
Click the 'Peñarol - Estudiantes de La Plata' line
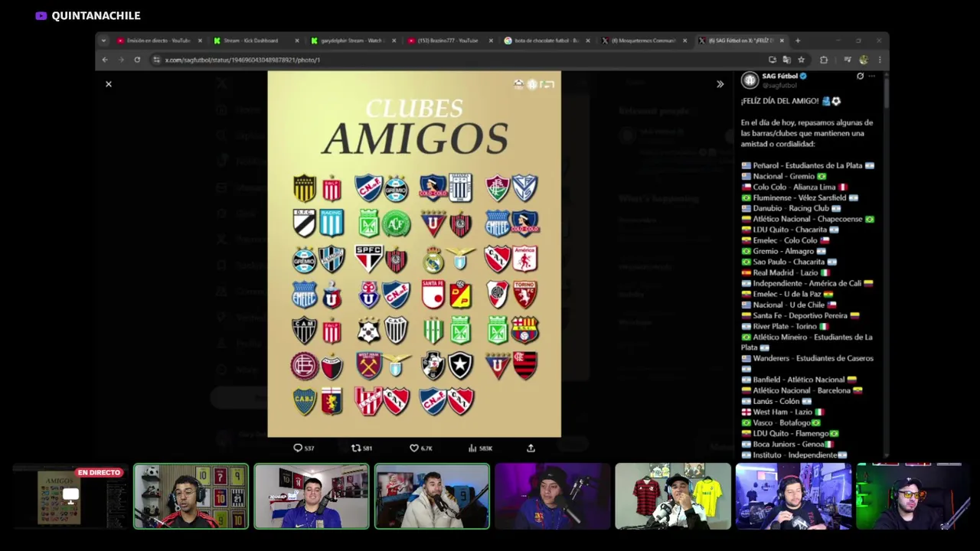coord(807,165)
